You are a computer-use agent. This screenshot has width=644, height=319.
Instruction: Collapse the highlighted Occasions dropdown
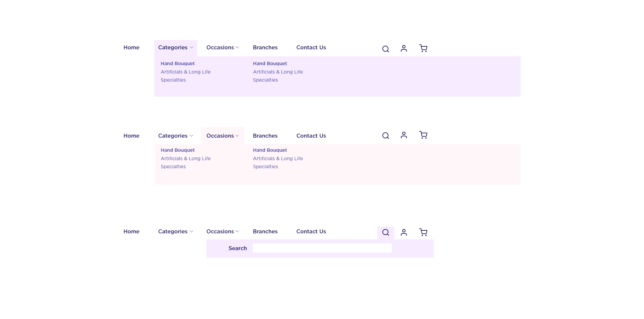click(223, 136)
